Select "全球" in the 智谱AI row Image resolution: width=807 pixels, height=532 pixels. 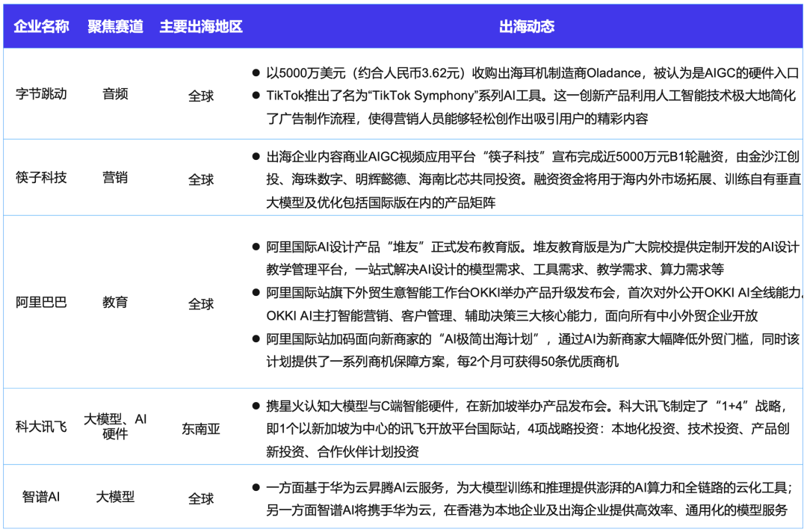(201, 499)
